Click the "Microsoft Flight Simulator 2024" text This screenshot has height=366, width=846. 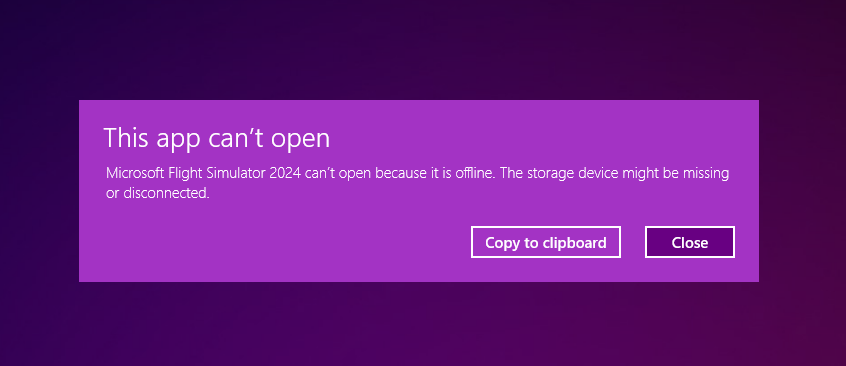(x=203, y=174)
